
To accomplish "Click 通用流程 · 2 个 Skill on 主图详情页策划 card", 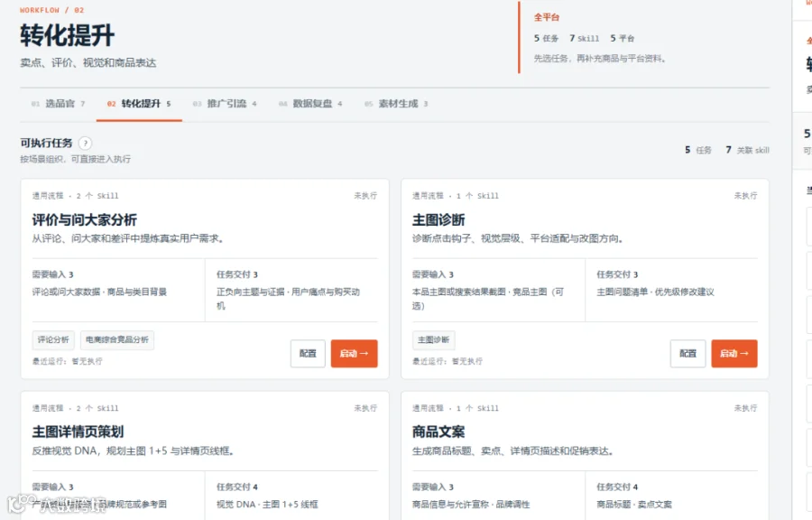I will coord(76,408).
